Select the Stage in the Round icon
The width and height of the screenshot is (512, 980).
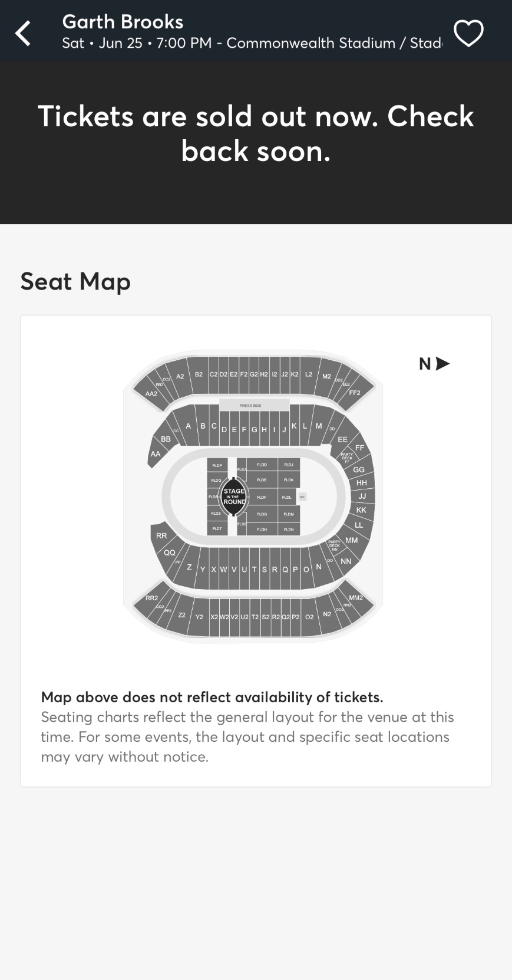[234, 496]
